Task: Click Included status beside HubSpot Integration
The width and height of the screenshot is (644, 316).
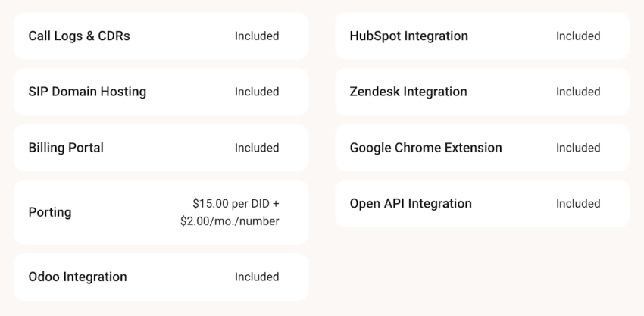Action: click(578, 36)
